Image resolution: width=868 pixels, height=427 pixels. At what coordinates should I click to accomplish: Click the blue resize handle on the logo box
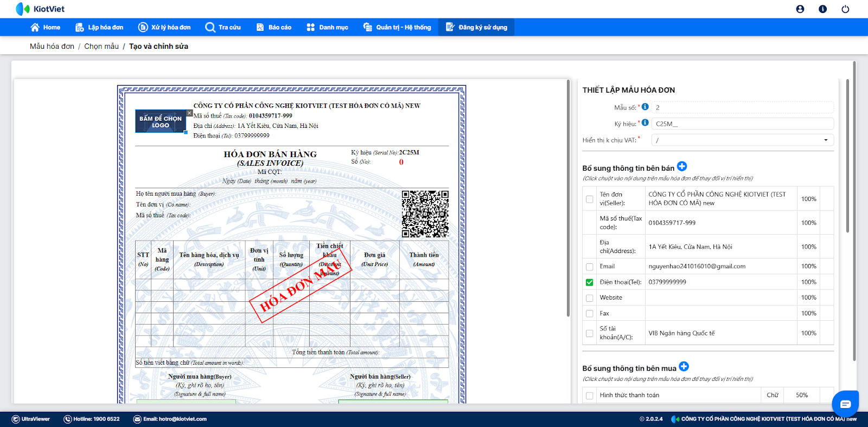(x=186, y=132)
